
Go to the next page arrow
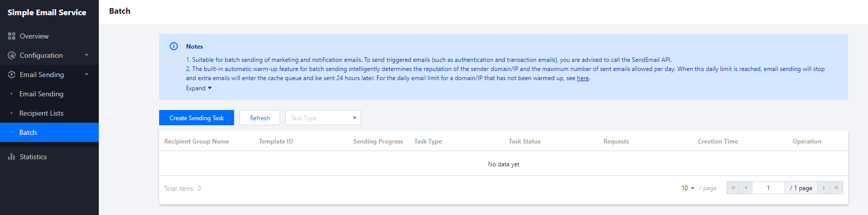(824, 188)
